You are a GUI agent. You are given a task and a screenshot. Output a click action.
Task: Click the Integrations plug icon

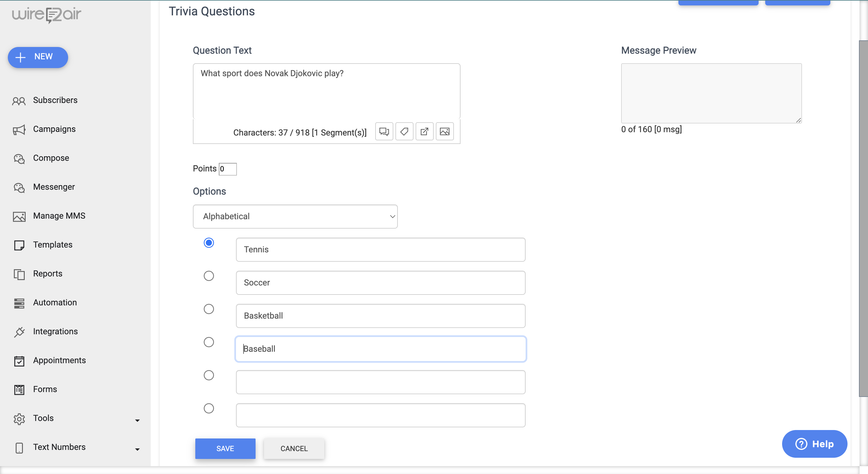click(x=19, y=332)
